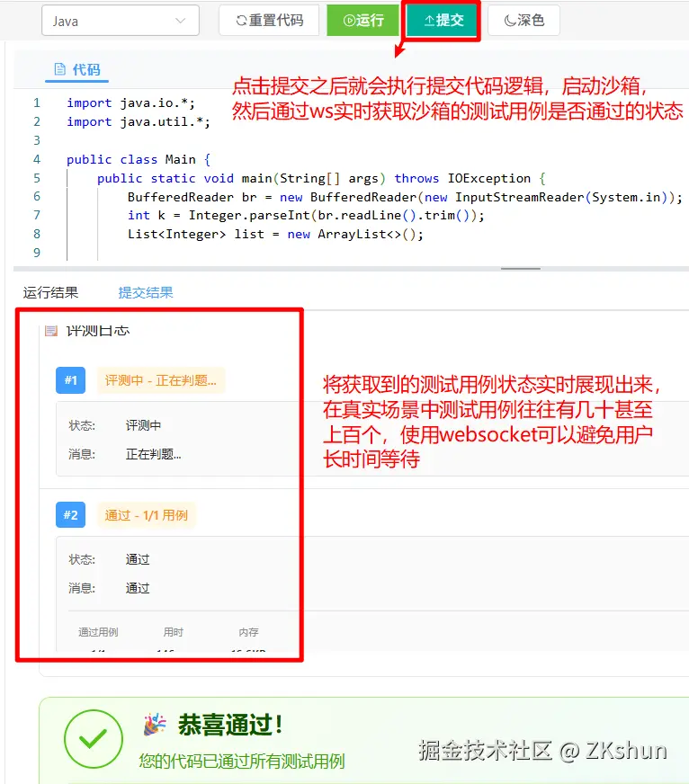Click the 'List<Integer> list' code line
The width and height of the screenshot is (689, 784).
275,234
